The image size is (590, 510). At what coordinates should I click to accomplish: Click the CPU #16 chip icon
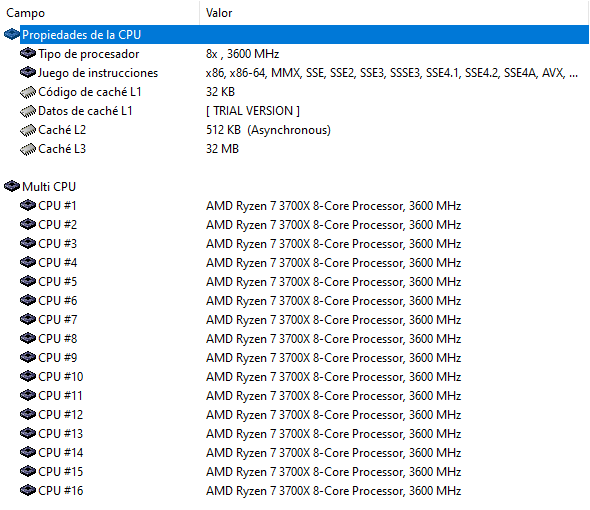coord(27,490)
